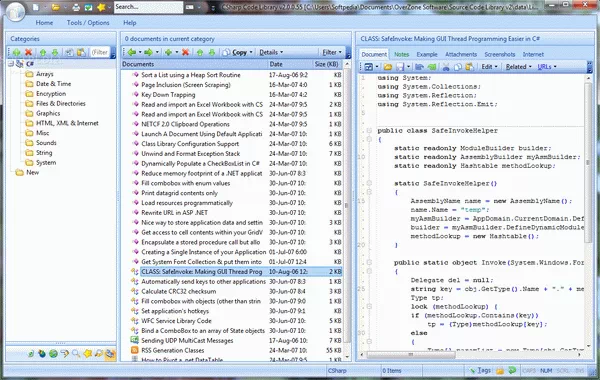
Task: Open the dropdown arrow beside the save icon
Action: [408, 67]
